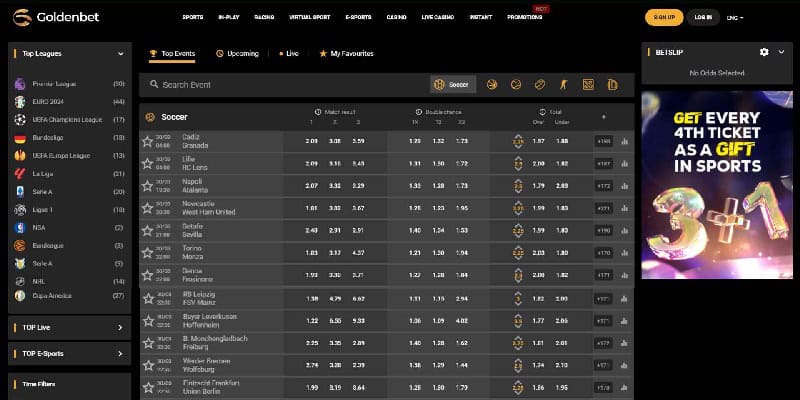Screen dimensions: 800x400
Task: Click the UEFA Champions League ball icon
Action: tap(20, 120)
